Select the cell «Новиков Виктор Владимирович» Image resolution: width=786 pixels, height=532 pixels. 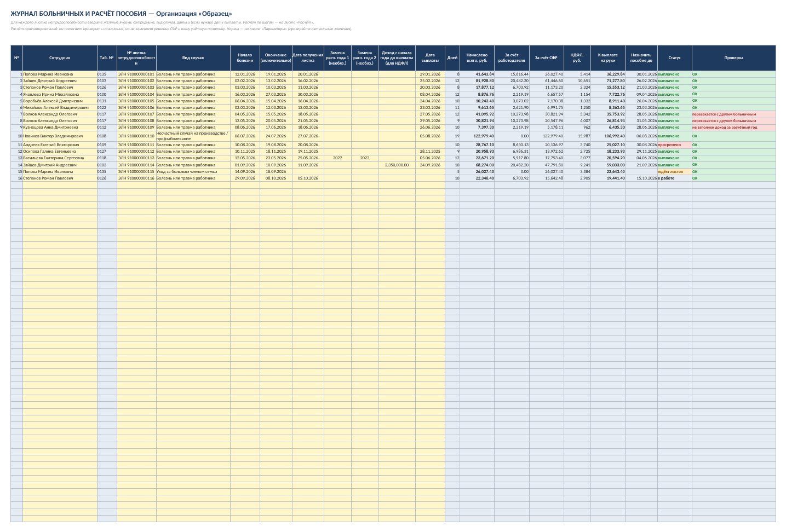point(60,136)
